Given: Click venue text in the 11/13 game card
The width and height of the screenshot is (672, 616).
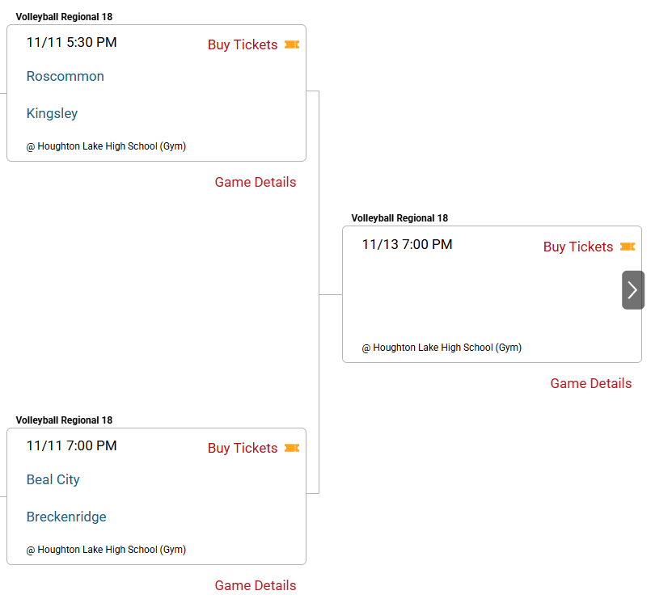Looking at the screenshot, I should point(442,348).
